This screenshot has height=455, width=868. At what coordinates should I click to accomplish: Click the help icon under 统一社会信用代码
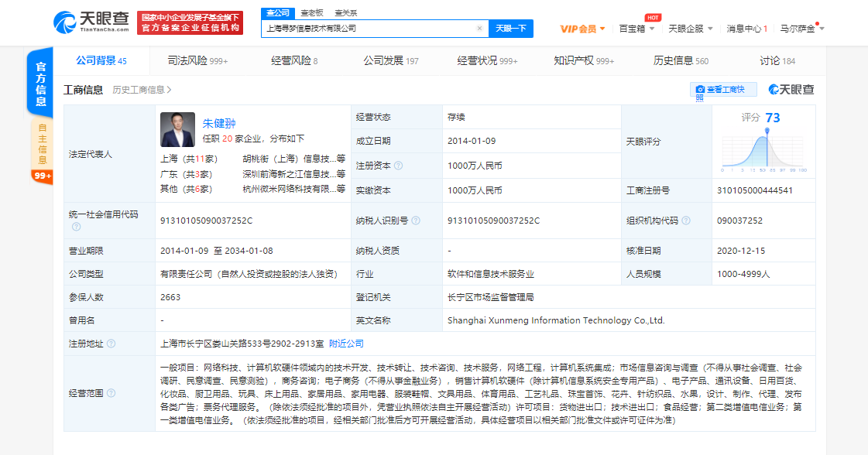pyautogui.click(x=76, y=227)
